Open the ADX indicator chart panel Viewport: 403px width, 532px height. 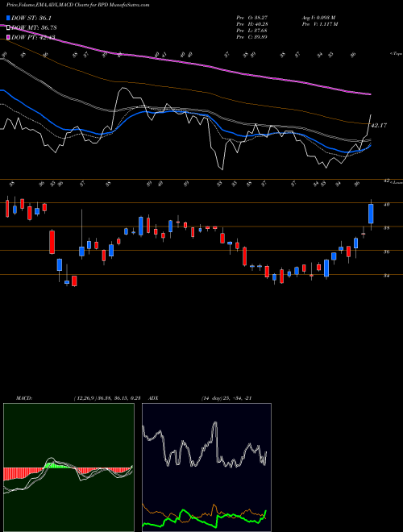tap(206, 468)
